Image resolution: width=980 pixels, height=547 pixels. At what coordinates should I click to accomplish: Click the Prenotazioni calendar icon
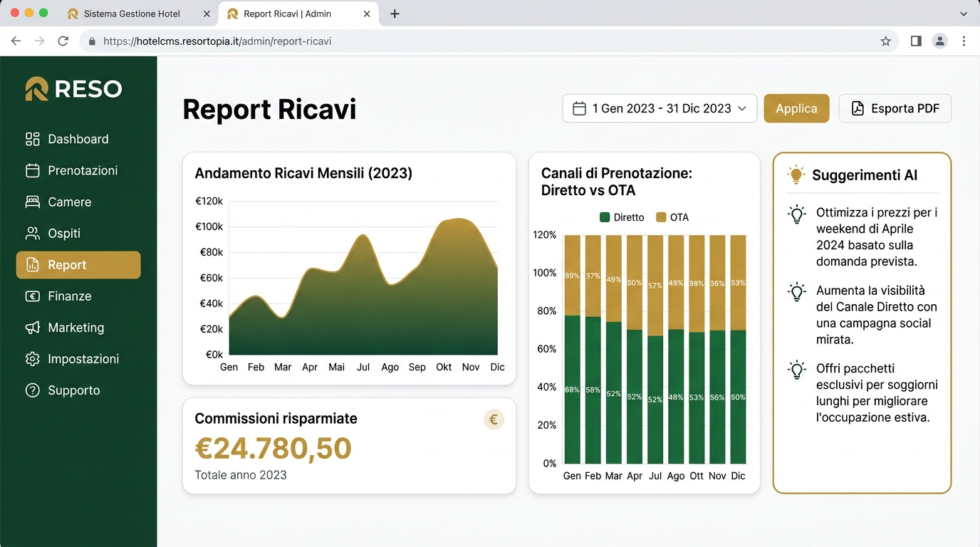(x=32, y=170)
